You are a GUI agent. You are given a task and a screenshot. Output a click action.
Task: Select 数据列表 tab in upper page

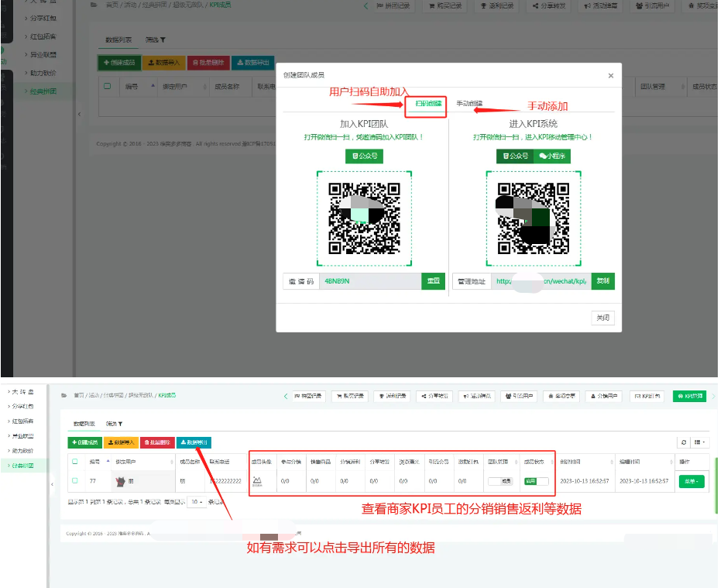click(118, 40)
